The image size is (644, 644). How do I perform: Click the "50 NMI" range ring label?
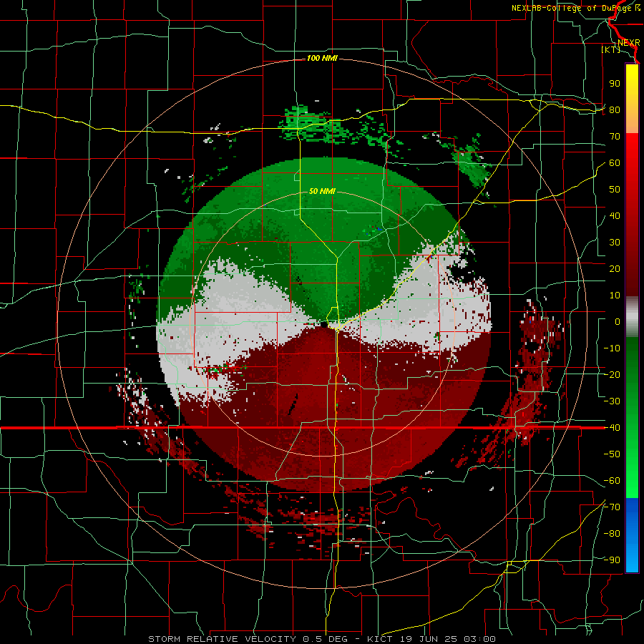pyautogui.click(x=322, y=191)
